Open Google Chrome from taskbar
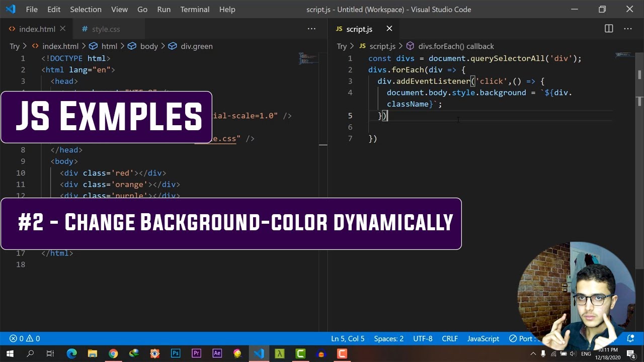The height and width of the screenshot is (362, 644). (113, 353)
